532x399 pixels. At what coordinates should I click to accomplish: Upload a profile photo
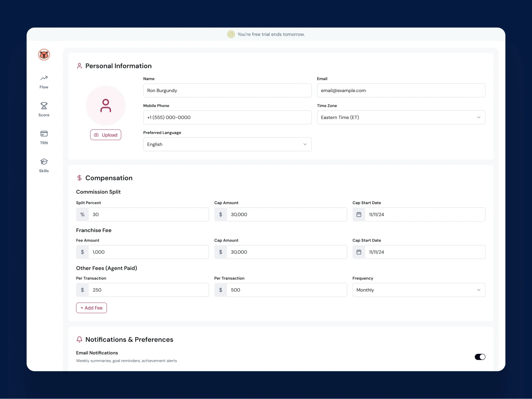coord(106,135)
